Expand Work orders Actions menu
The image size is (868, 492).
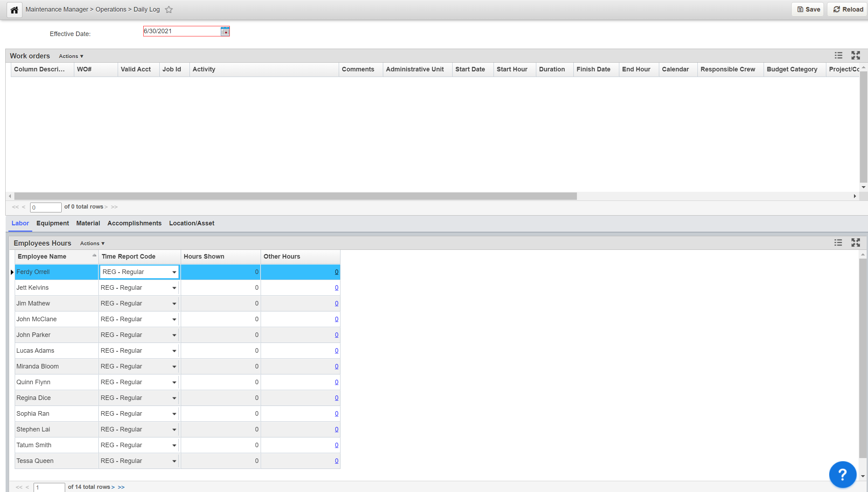pyautogui.click(x=71, y=56)
